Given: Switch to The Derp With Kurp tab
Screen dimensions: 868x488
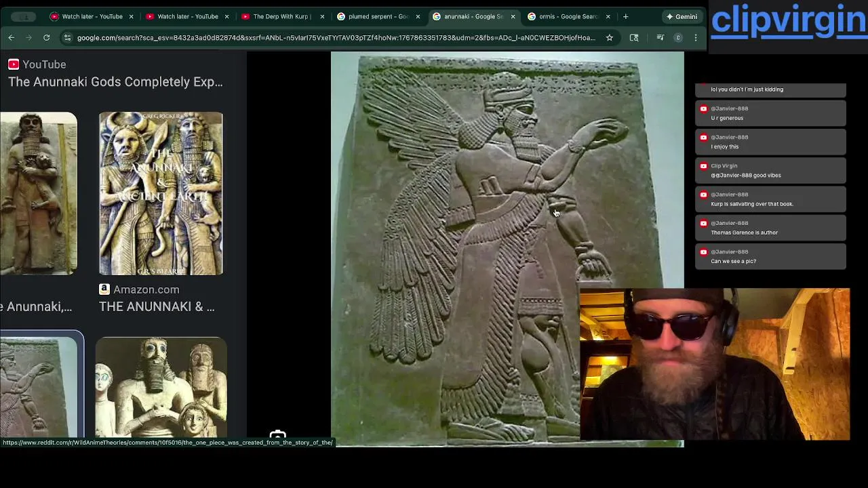Looking at the screenshot, I should point(282,16).
